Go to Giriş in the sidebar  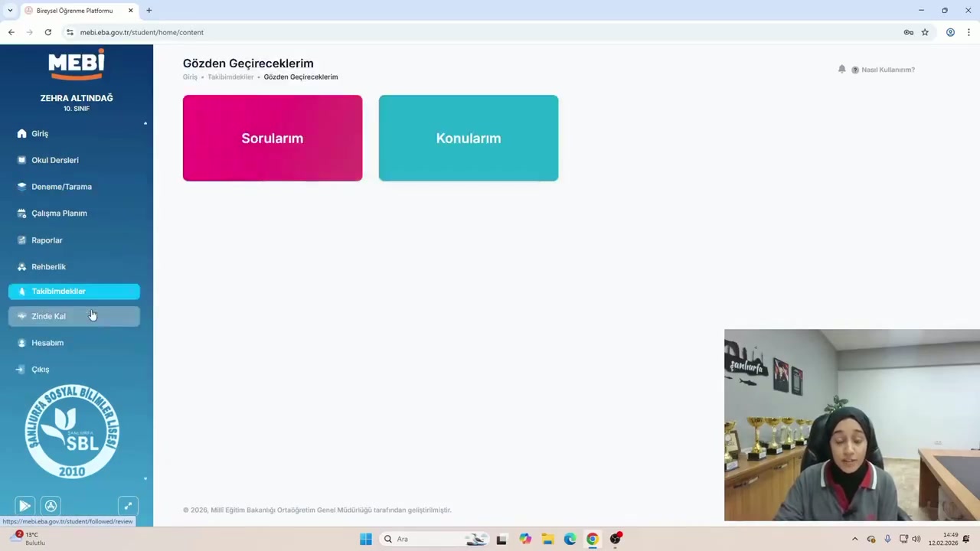point(40,133)
